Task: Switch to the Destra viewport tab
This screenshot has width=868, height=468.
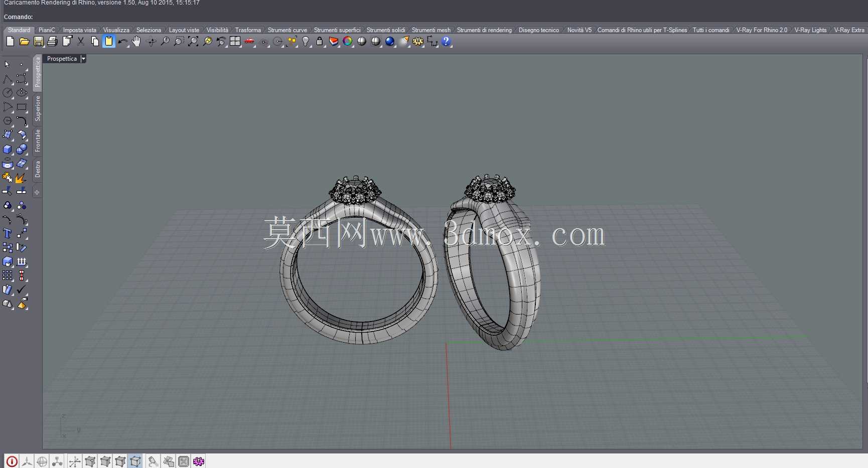Action: [x=37, y=170]
